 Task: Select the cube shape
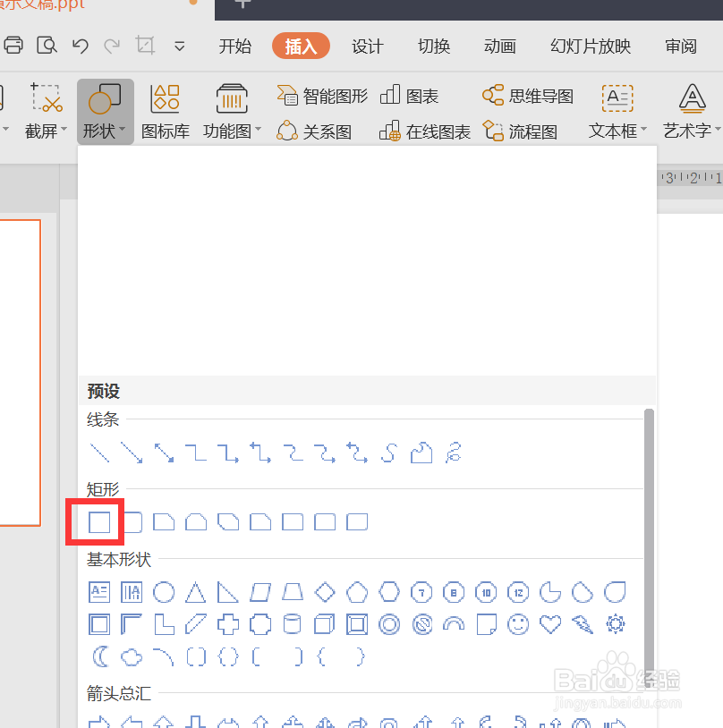pos(324,624)
